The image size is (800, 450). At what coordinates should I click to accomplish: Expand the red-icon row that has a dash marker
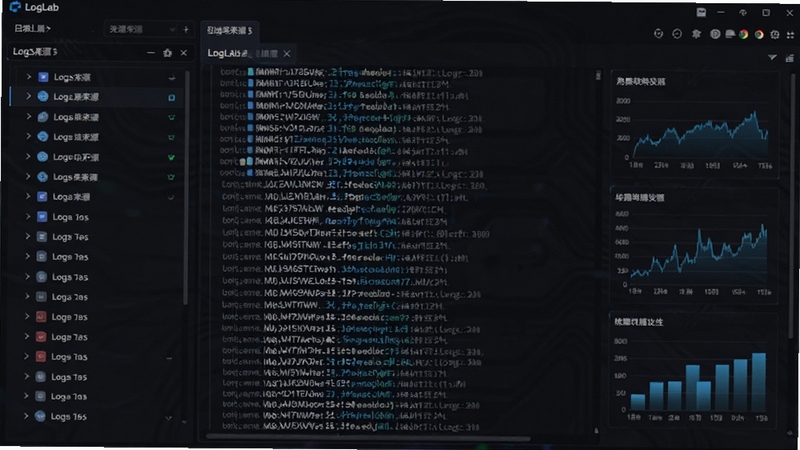pos(27,356)
